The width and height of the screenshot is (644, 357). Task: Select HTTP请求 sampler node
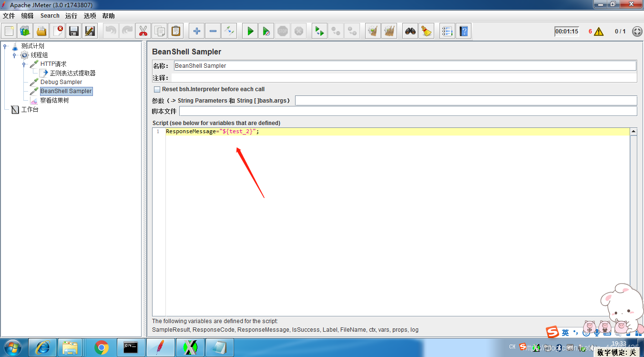(x=53, y=64)
